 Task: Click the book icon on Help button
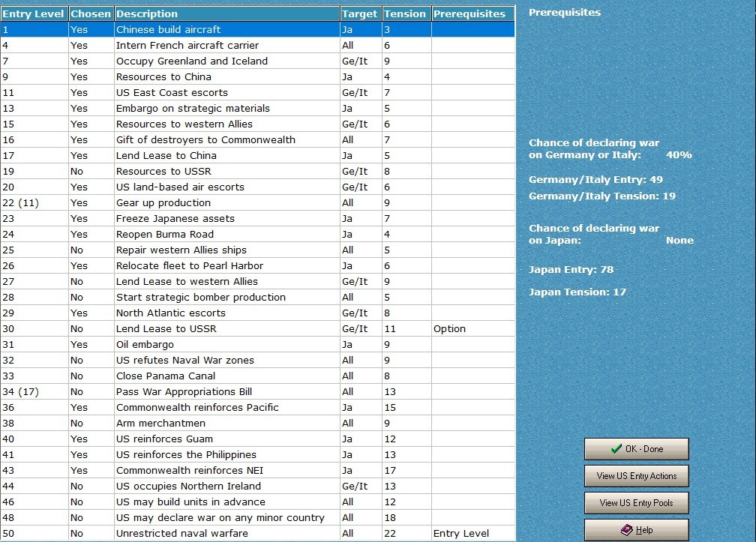[x=626, y=530]
